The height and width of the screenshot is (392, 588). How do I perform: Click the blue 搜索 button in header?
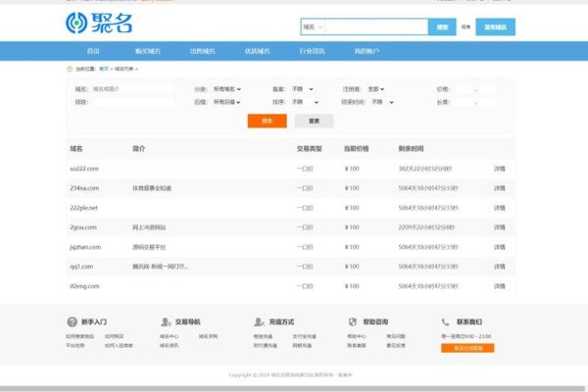pyautogui.click(x=442, y=27)
